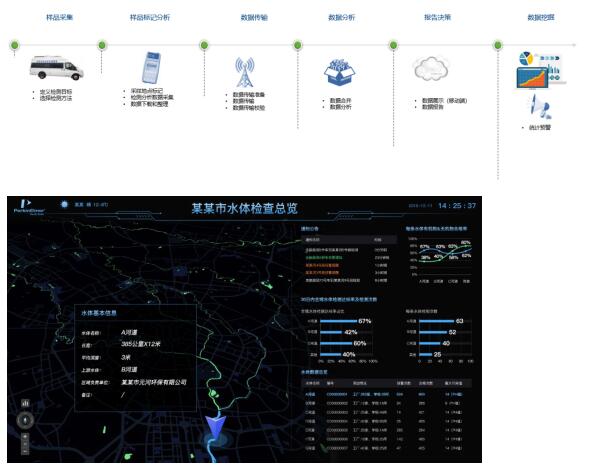Click the green notice entry in announcements list
This screenshot has height=475, width=590.
[x=324, y=258]
